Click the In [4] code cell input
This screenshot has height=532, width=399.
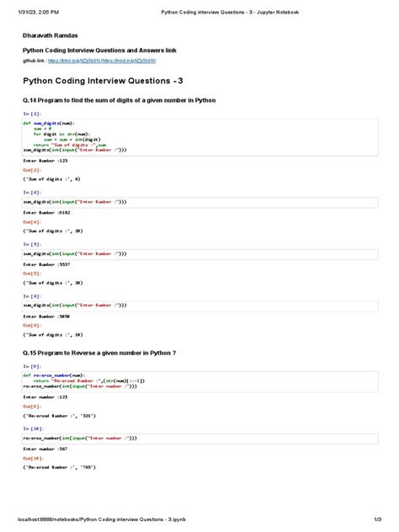200,203
